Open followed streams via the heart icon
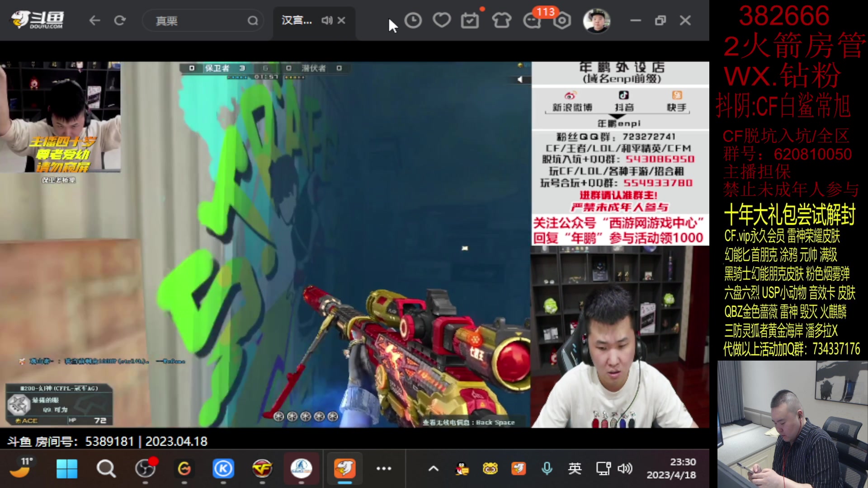868x488 pixels. [x=441, y=20]
